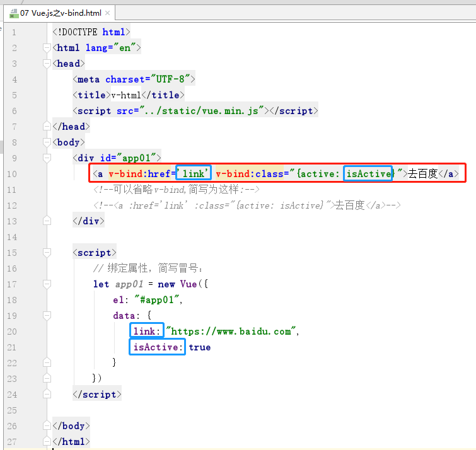Click line number 1 in the gutter
The height and width of the screenshot is (450, 476).
[x=14, y=32]
